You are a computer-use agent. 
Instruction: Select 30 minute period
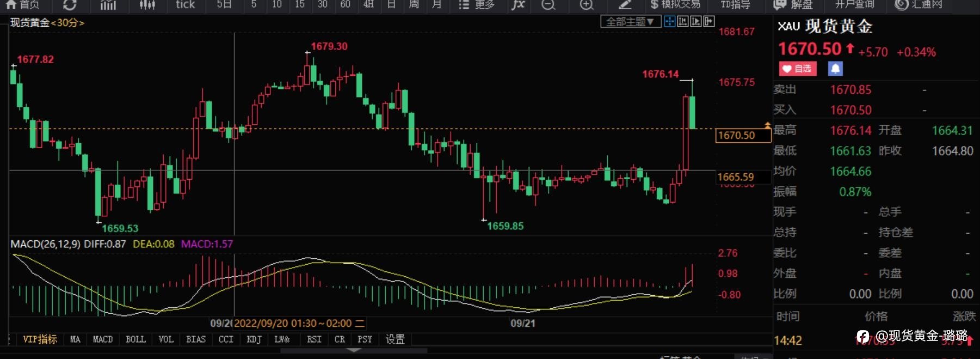pos(323,4)
